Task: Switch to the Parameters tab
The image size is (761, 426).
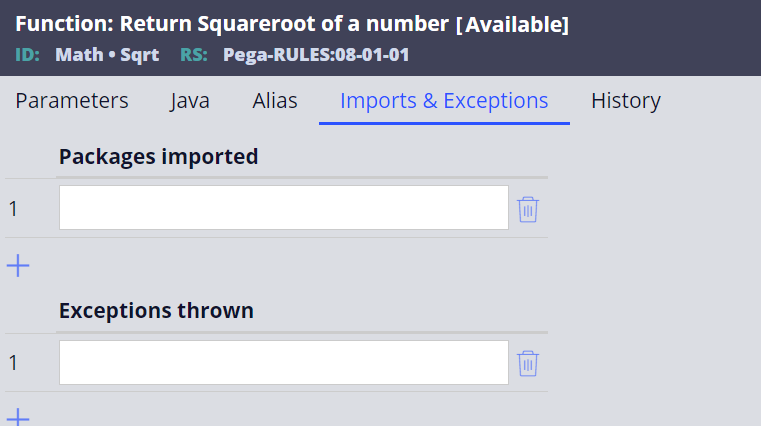Action: click(72, 101)
